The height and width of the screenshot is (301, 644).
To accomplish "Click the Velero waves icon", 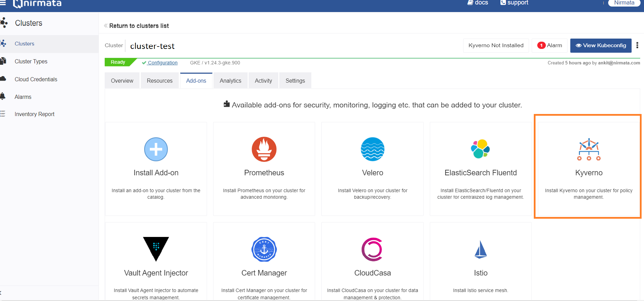I will (x=372, y=149).
